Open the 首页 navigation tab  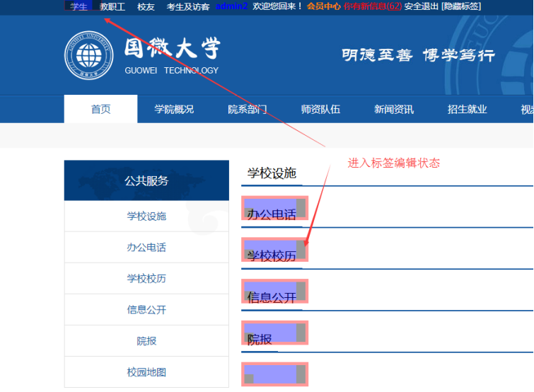[100, 109]
